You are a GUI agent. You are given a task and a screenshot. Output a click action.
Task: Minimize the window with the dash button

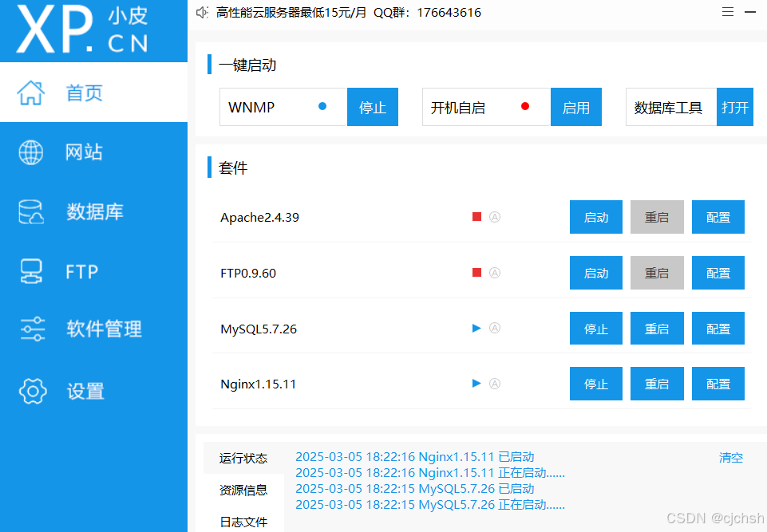click(x=750, y=12)
